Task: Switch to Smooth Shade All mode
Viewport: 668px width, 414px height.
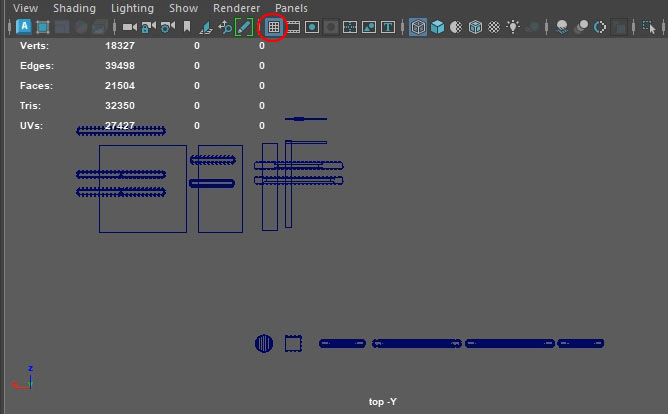Action: tap(437, 27)
